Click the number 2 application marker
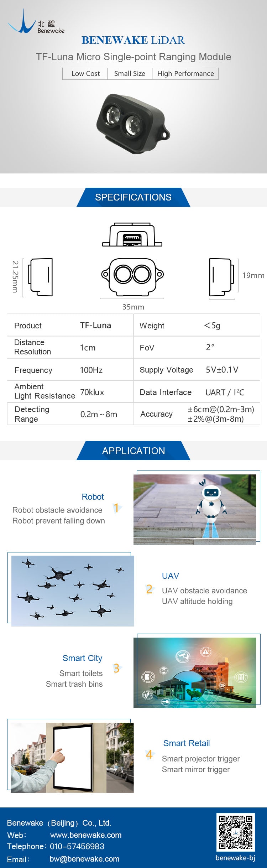The width and height of the screenshot is (267, 868). point(149,589)
